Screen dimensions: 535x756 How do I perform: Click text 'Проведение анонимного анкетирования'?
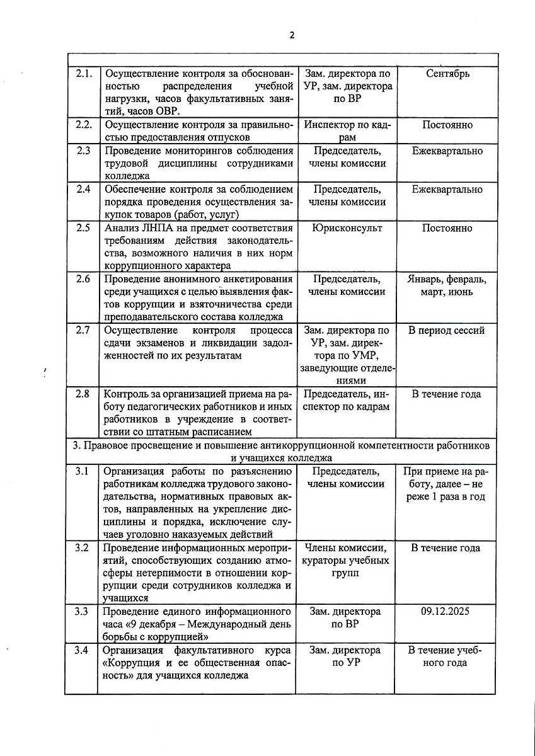coord(198,279)
